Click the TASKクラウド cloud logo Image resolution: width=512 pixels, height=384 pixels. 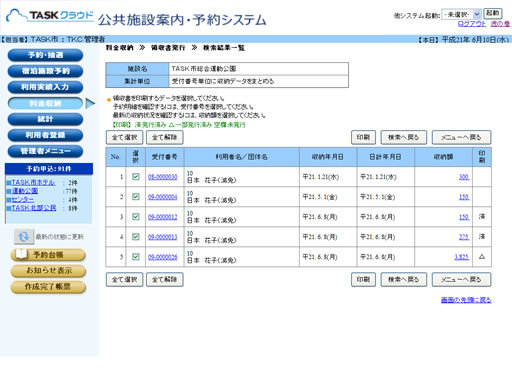click(x=50, y=15)
